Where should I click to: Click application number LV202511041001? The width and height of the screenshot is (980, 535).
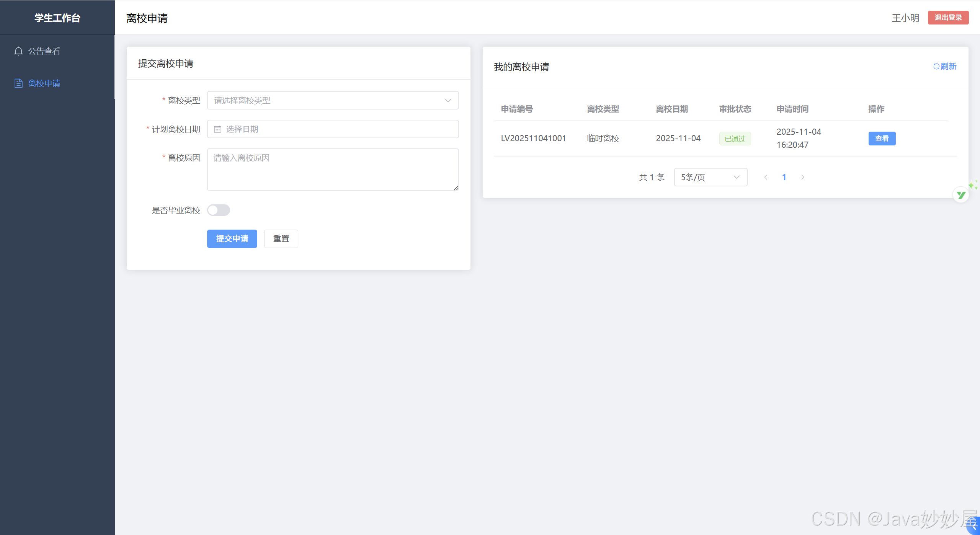(533, 138)
